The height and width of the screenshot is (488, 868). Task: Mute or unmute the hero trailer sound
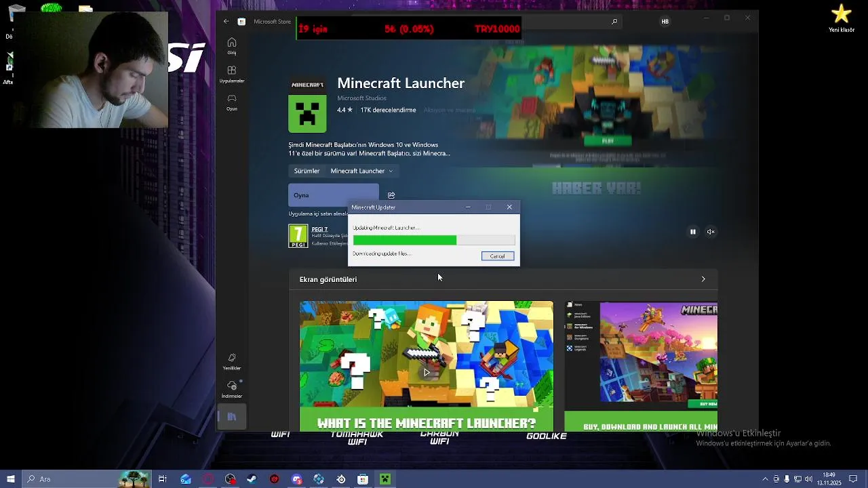point(711,232)
